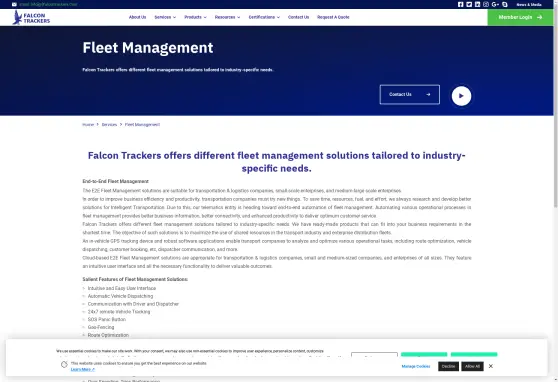This screenshot has width=558, height=382.
Task: Click 'Intuitive and Easy User Interface' list item
Action: 122,288
